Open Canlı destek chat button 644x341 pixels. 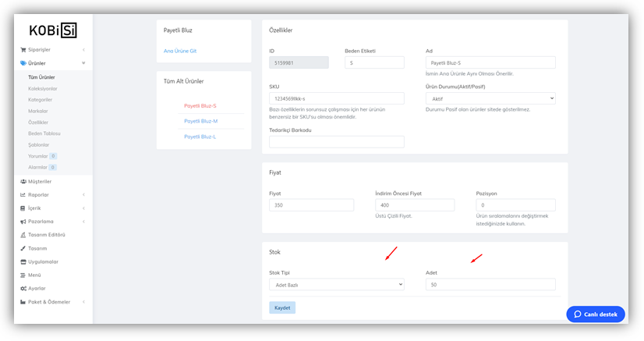pos(595,314)
